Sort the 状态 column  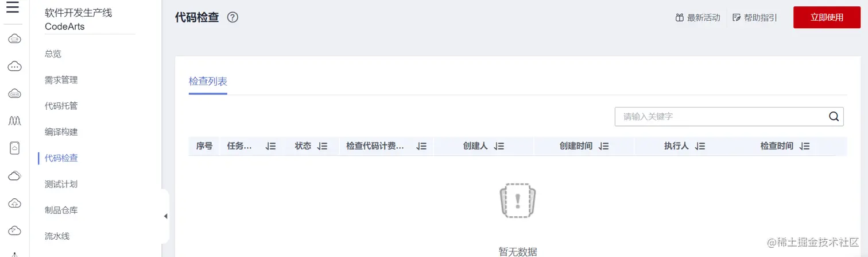coord(323,147)
